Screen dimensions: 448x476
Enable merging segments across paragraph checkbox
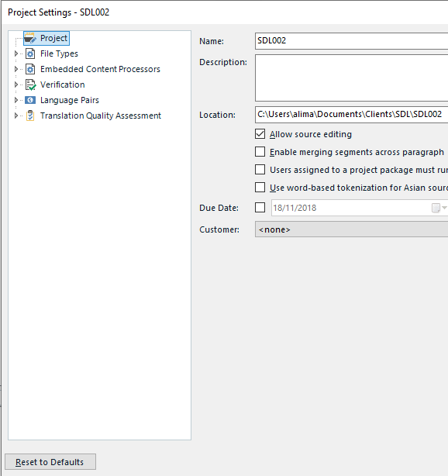coord(260,152)
